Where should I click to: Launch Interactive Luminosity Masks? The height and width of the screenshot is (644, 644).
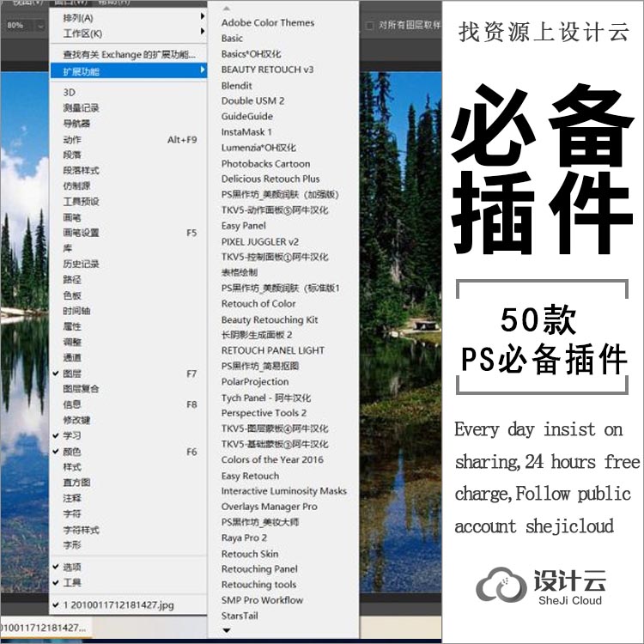click(283, 491)
